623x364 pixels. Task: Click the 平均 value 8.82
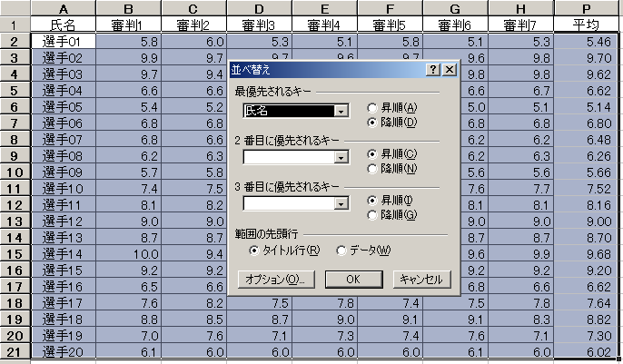pos(587,320)
